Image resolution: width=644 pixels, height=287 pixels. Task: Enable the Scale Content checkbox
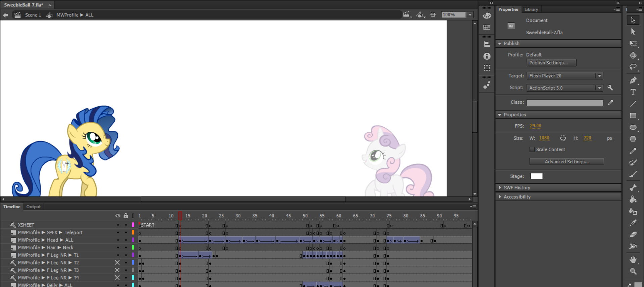tap(532, 150)
